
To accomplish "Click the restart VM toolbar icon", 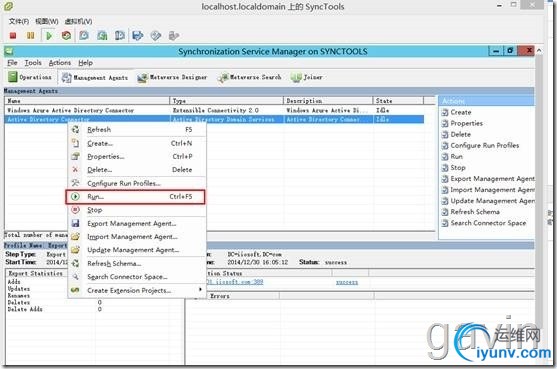I will pyautogui.click(x=66, y=36).
